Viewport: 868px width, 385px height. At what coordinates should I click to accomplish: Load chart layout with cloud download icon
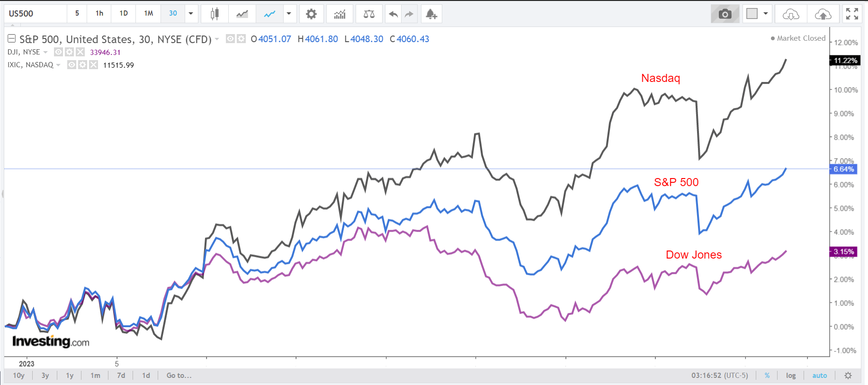tap(791, 14)
